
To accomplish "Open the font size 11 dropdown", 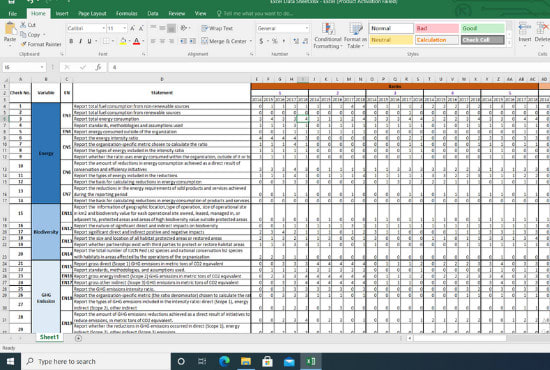I will (x=124, y=28).
